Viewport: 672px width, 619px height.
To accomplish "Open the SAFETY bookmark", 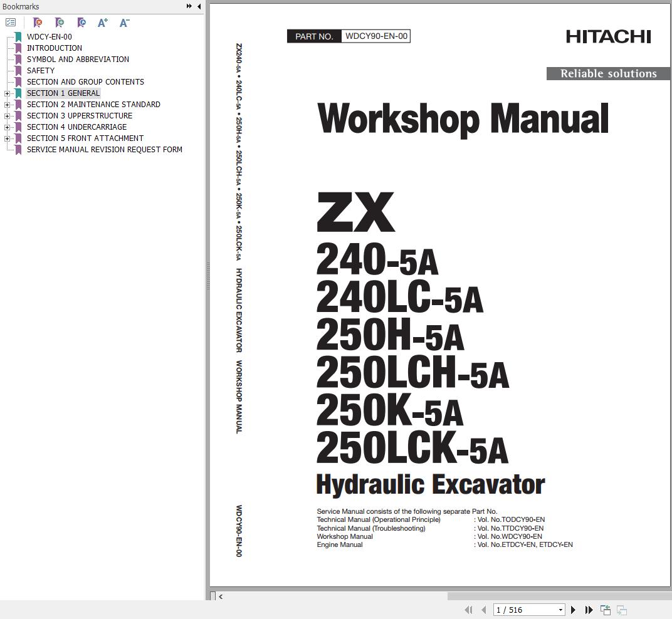I will click(41, 71).
